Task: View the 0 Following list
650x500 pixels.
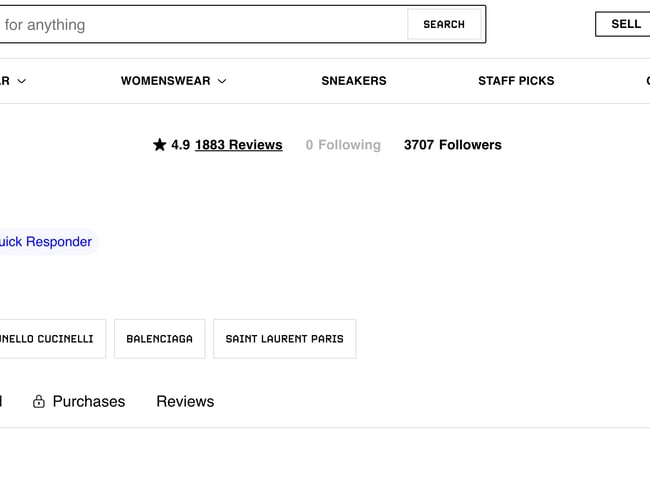Action: click(343, 145)
